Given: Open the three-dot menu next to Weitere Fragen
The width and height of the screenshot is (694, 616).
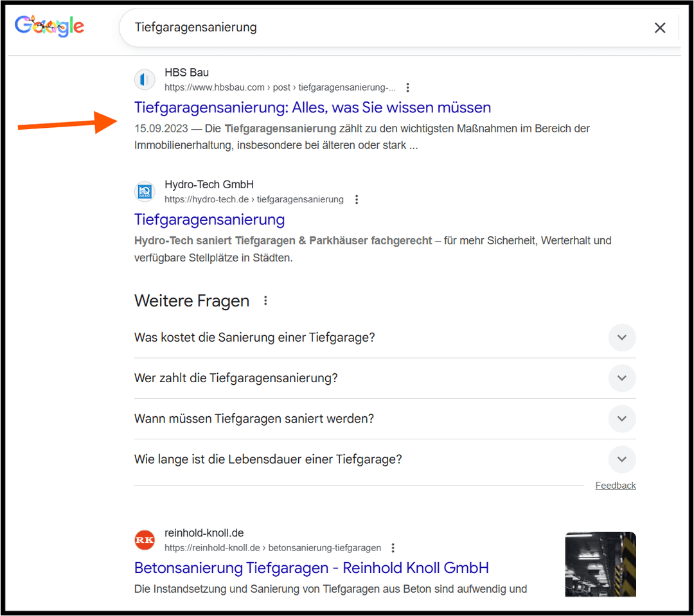Looking at the screenshot, I should point(265,299).
